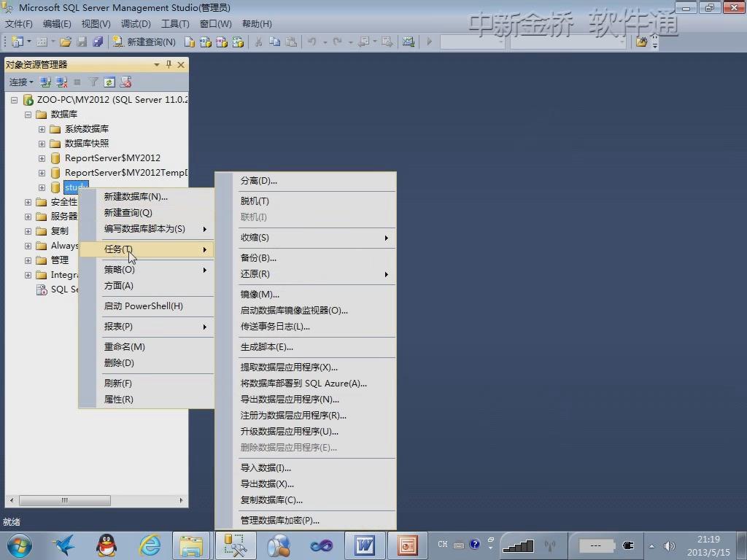Click the Analysis Services DMX Query icon

(x=222, y=42)
